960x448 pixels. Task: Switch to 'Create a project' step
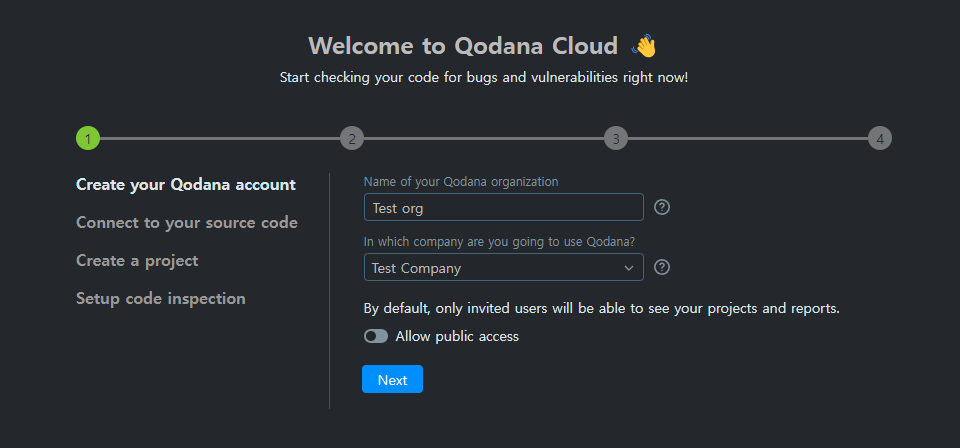(137, 261)
